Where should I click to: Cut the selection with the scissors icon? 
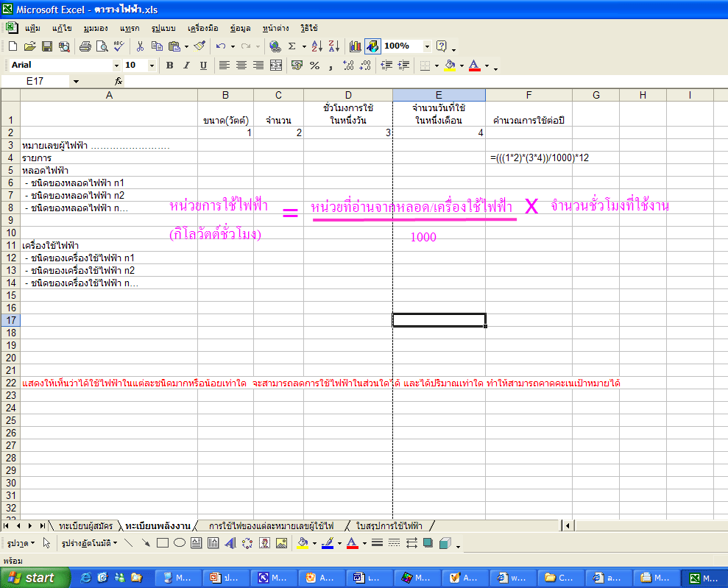[140, 46]
